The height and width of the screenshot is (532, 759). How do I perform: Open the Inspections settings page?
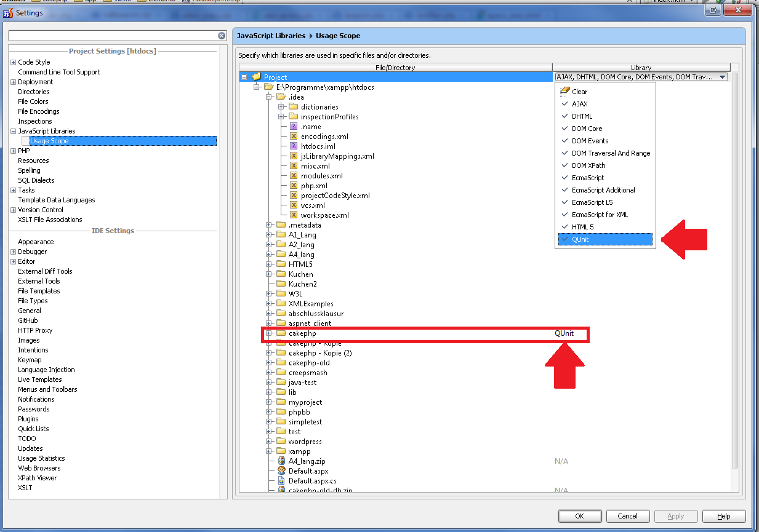click(35, 121)
